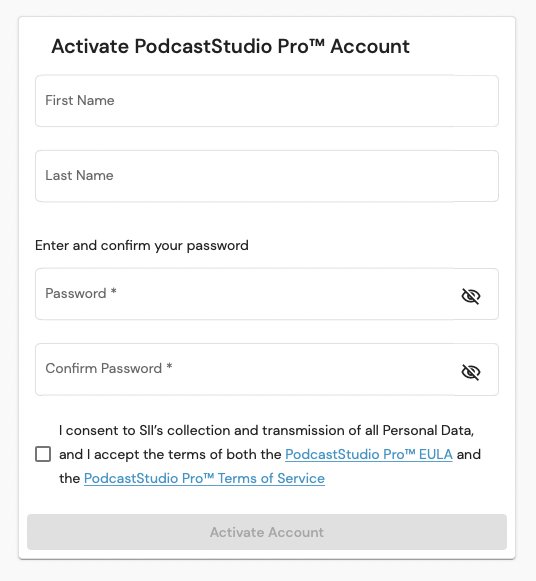Screen dimensions: 536x581
Task: Show the Password field's hidden text
Action: pyautogui.click(x=471, y=296)
